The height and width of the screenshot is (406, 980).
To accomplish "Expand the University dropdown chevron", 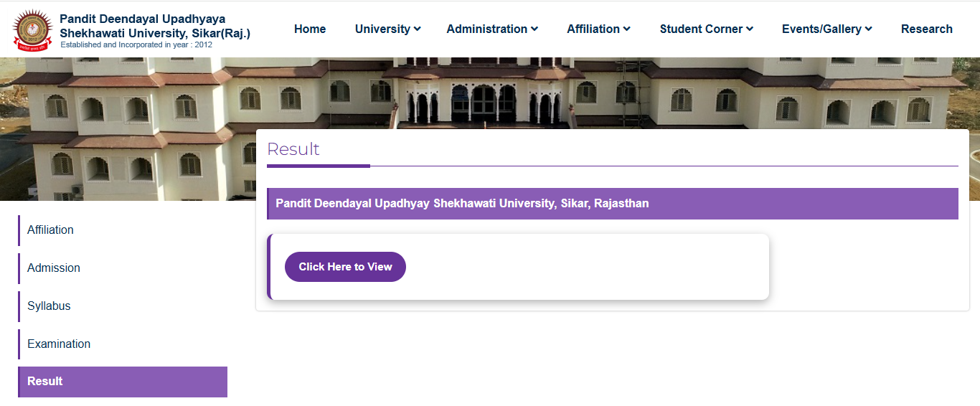I will [x=418, y=29].
